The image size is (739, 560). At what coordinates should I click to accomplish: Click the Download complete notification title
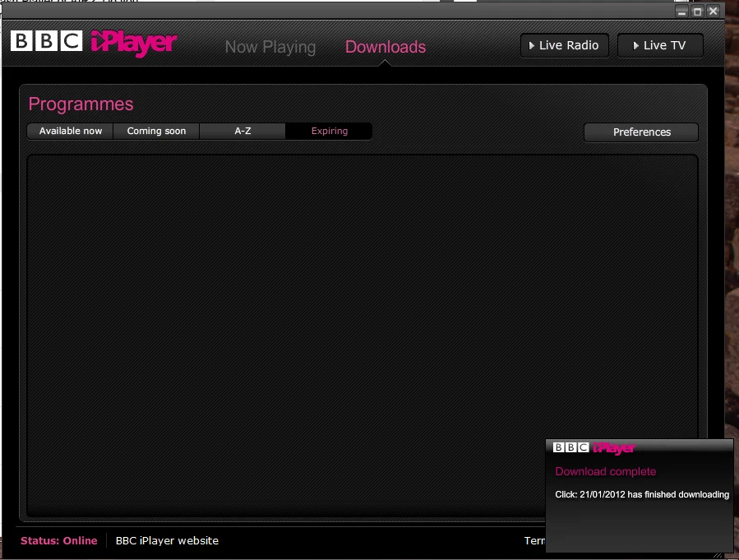click(x=606, y=471)
